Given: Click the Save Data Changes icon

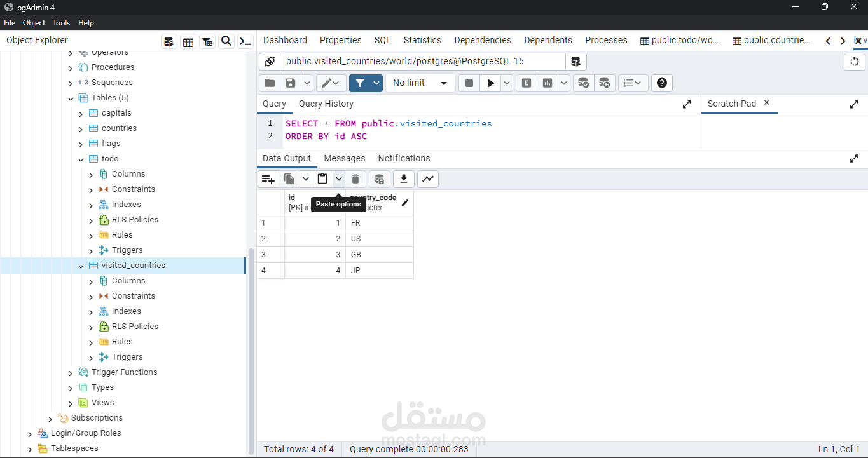Looking at the screenshot, I should coord(380,179).
